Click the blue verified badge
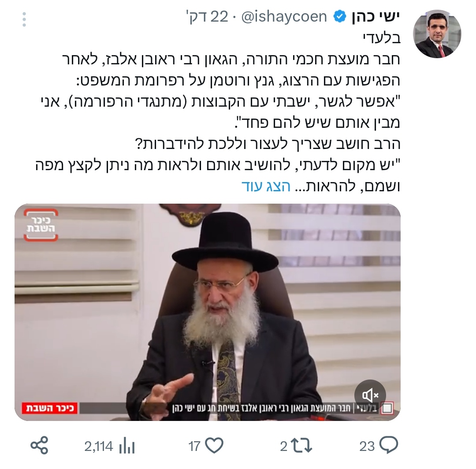The image size is (476, 469). point(340,16)
